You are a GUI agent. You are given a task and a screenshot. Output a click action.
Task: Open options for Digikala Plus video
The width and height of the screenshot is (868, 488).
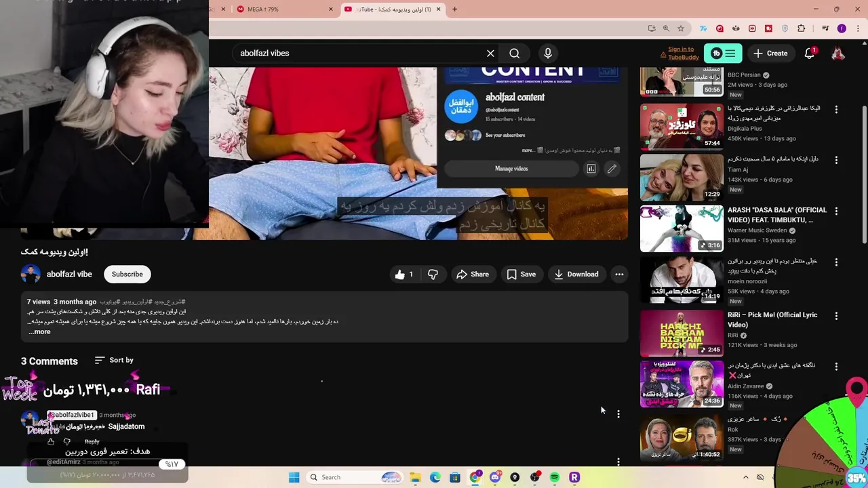click(836, 109)
